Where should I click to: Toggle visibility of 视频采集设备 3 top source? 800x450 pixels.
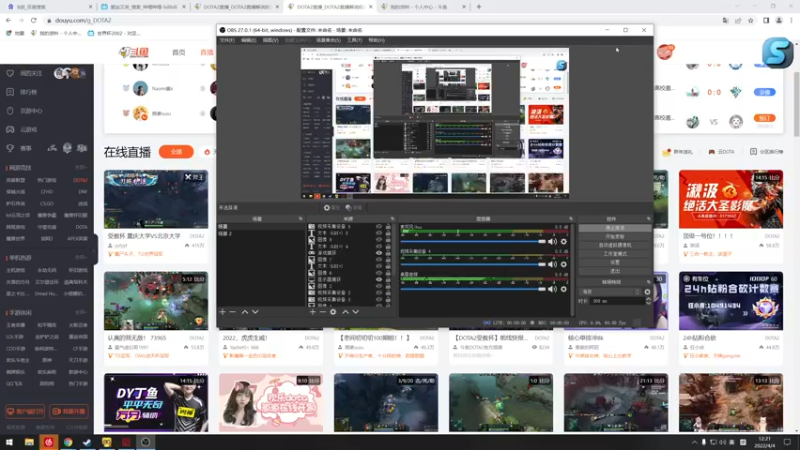tap(379, 227)
